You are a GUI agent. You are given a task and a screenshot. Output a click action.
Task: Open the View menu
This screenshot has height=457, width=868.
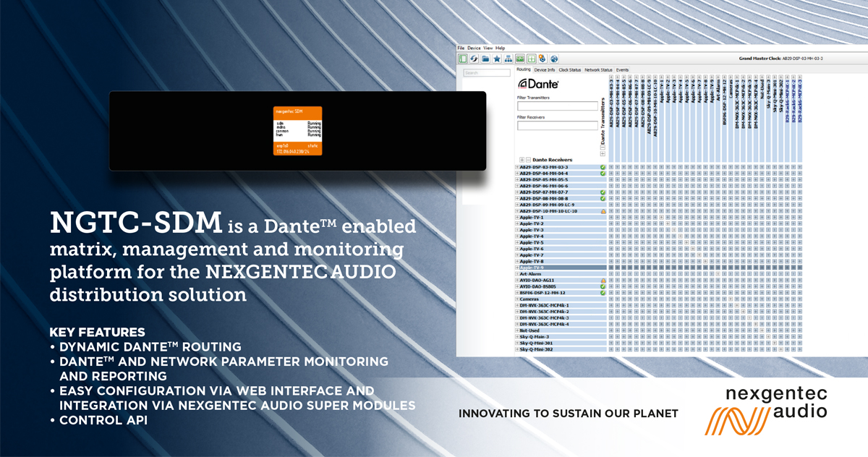tap(488, 48)
